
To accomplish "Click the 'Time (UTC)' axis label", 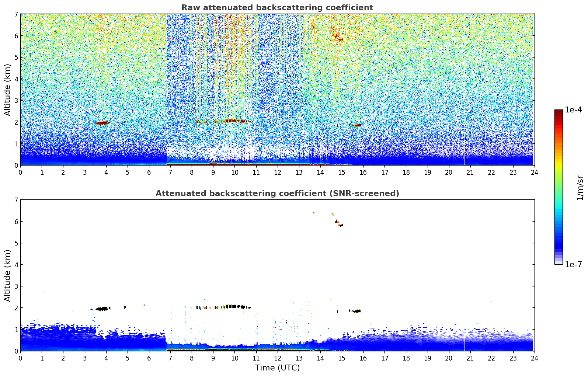I will (x=277, y=368).
